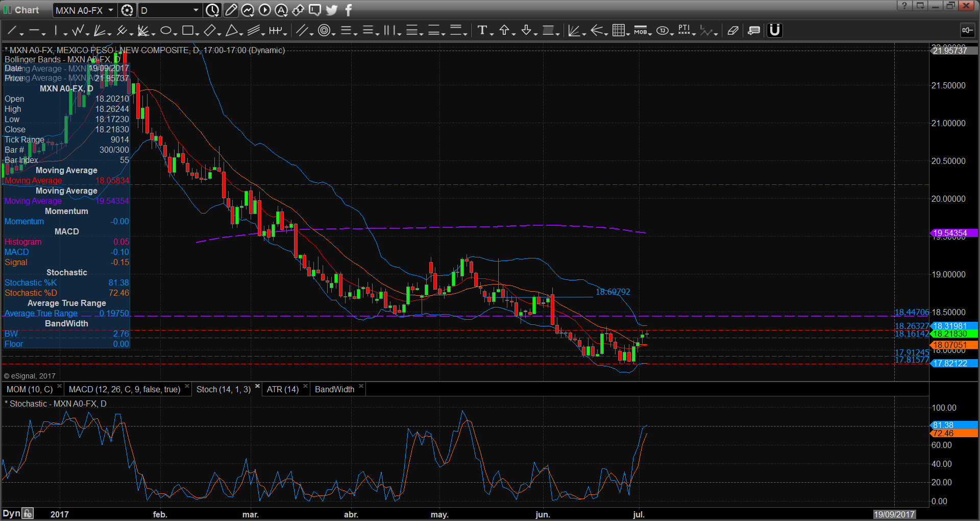Select the trend line drawing tool
Screen dimensions: 980x521
[12, 31]
